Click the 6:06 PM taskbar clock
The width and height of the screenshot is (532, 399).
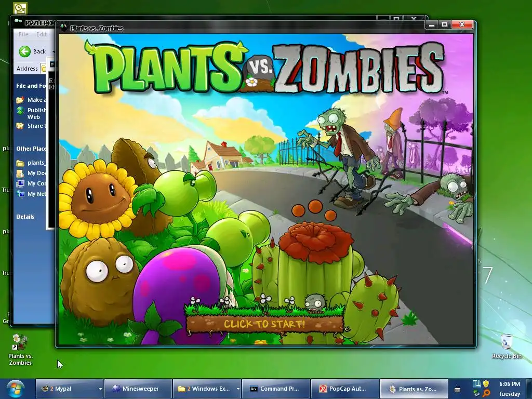510,384
